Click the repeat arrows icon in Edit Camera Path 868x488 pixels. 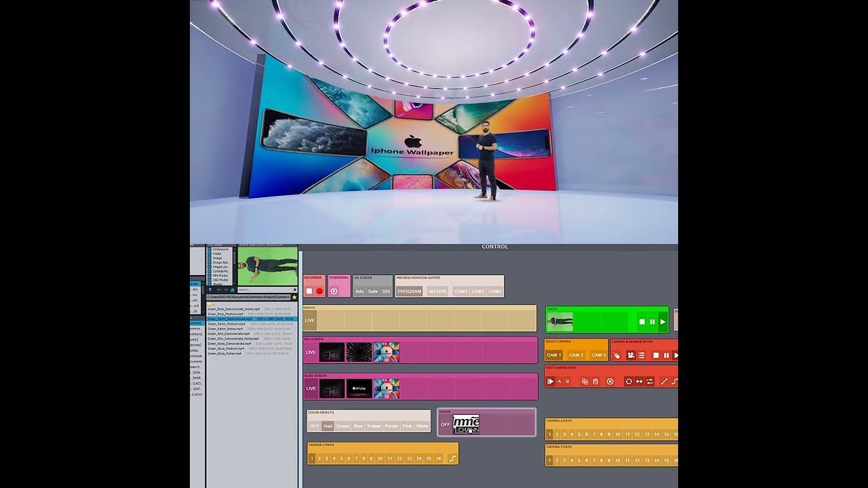point(650,382)
